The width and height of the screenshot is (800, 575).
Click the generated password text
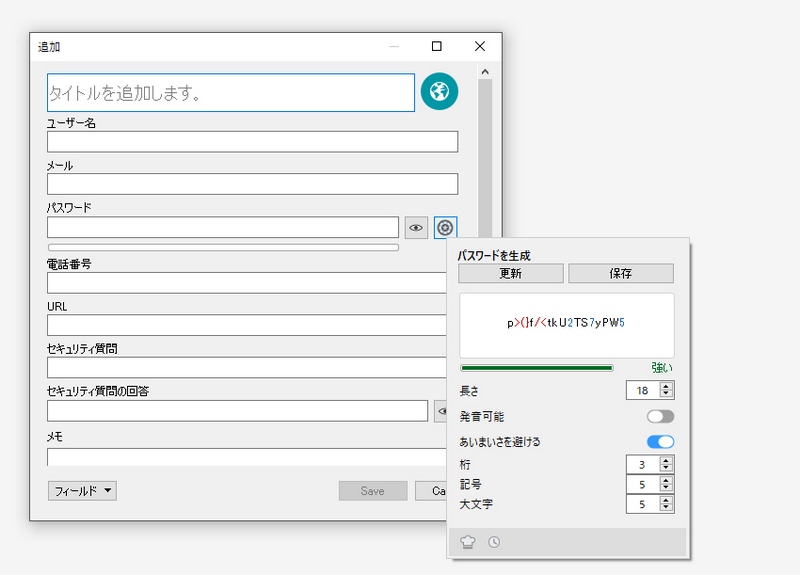tap(566, 322)
